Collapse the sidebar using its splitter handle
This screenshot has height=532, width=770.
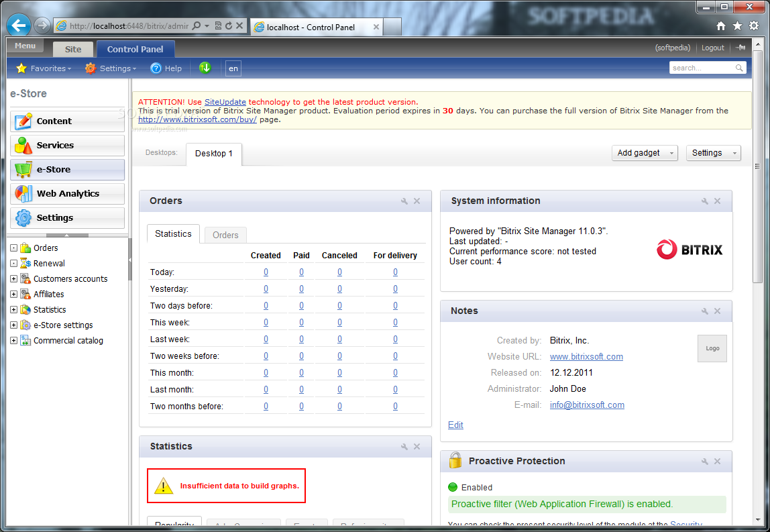(x=129, y=260)
